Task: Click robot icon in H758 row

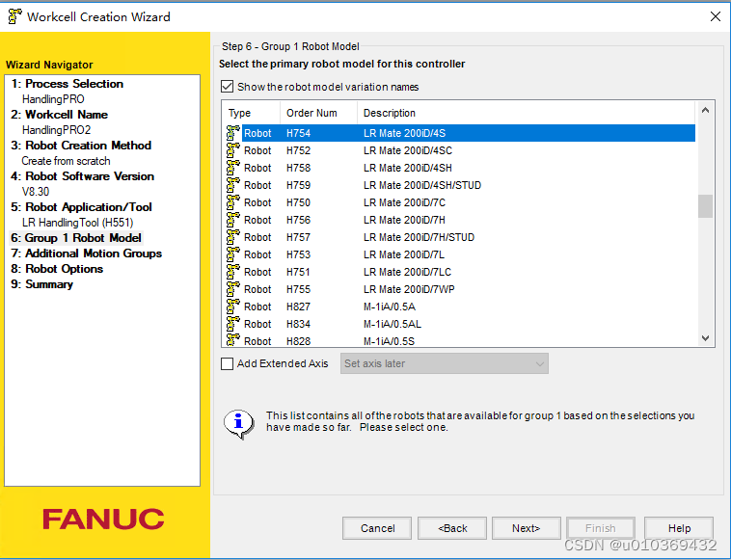Action: tap(233, 168)
